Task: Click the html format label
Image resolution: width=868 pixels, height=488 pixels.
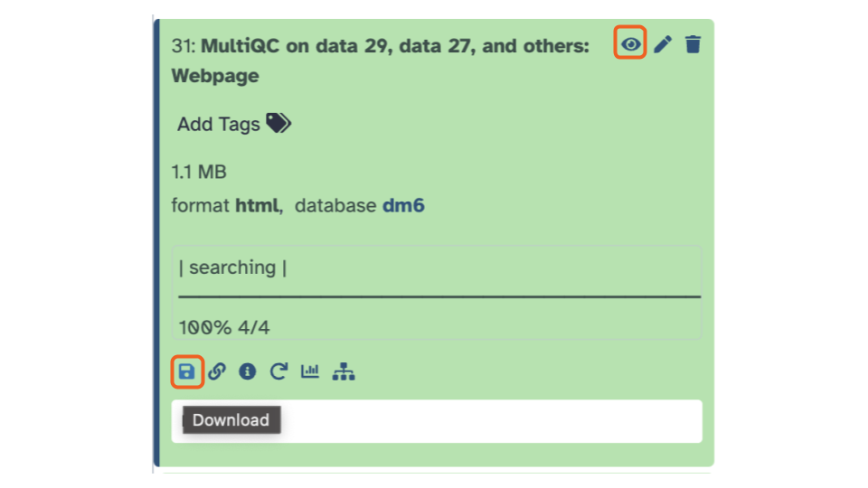Action: click(x=257, y=205)
